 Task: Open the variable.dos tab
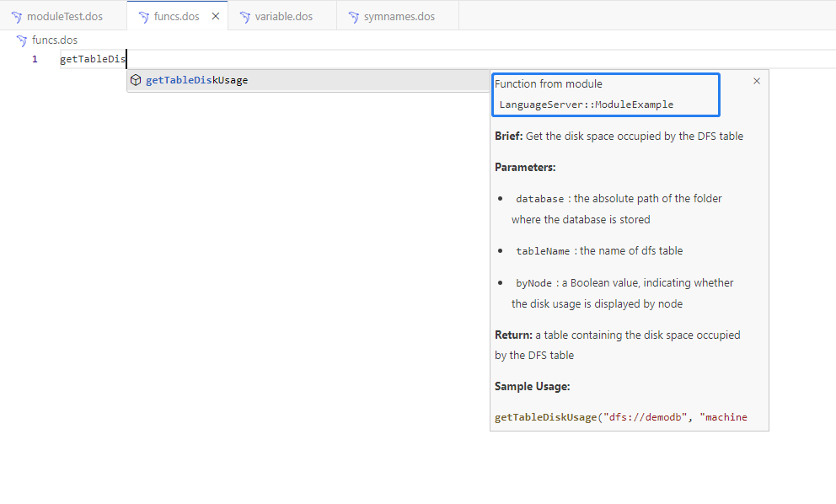[283, 17]
